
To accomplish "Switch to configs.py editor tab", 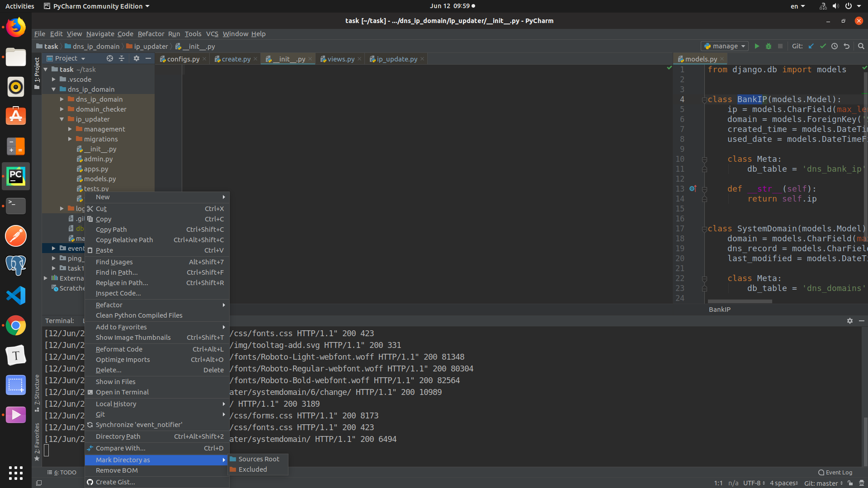I will pos(183,59).
